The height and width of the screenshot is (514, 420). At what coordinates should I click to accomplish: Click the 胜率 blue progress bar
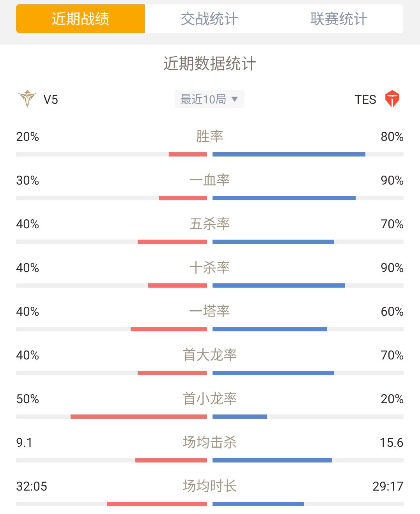click(289, 155)
